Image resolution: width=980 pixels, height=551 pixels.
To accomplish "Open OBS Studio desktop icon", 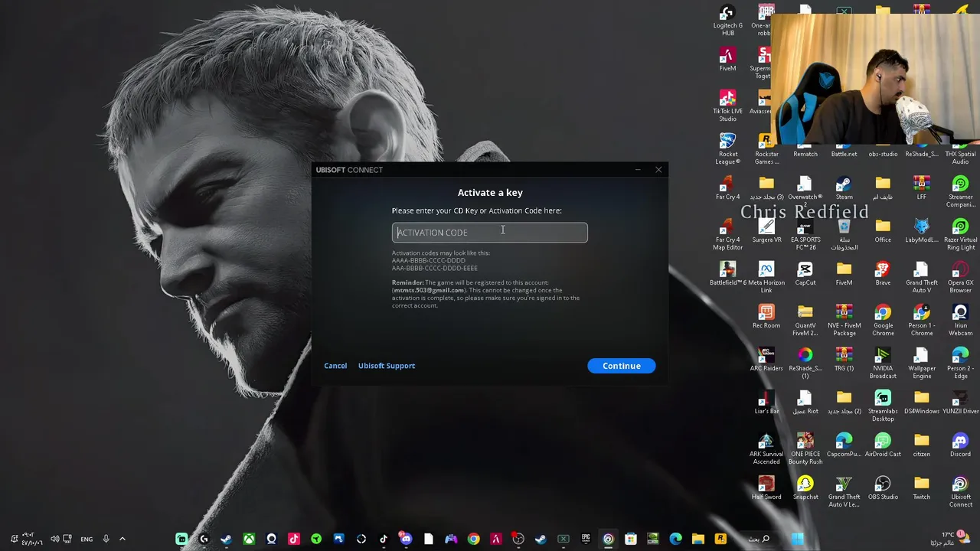I will pyautogui.click(x=883, y=488).
